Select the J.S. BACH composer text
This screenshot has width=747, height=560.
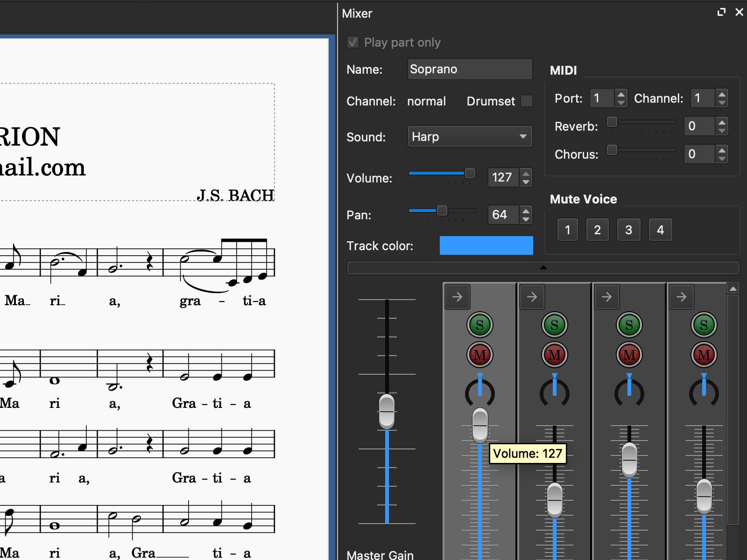tap(235, 195)
